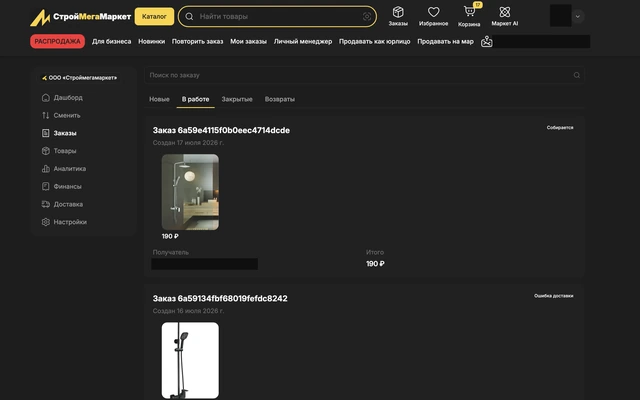The height and width of the screenshot is (400, 640).
Task: Focus the Найти товары search field
Action: click(277, 16)
